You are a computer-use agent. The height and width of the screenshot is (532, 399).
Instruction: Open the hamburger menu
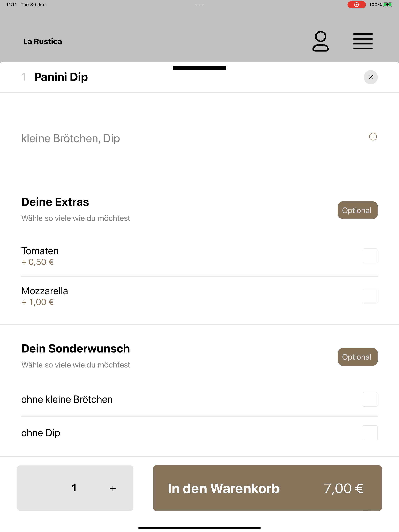pos(363,41)
